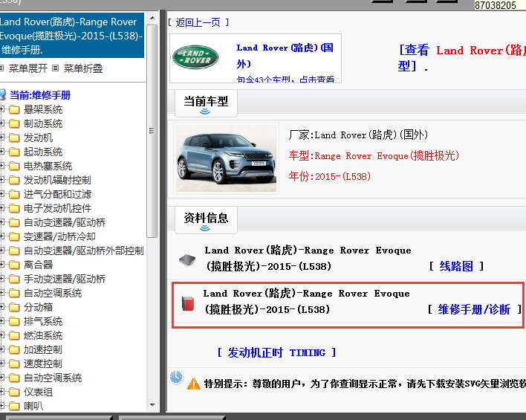526x420 pixels.
Task: Open the 维修手册/诊断 link
Action: (474, 309)
